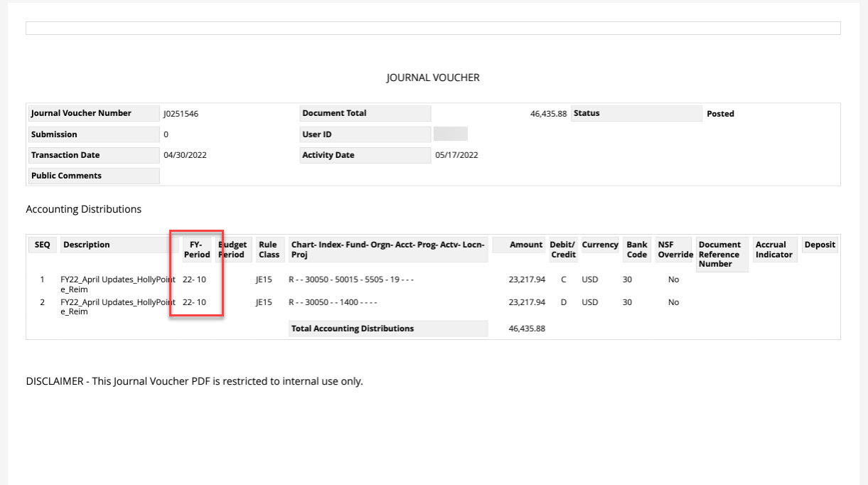Select Journal Voucher Number value J0251546

(x=181, y=114)
